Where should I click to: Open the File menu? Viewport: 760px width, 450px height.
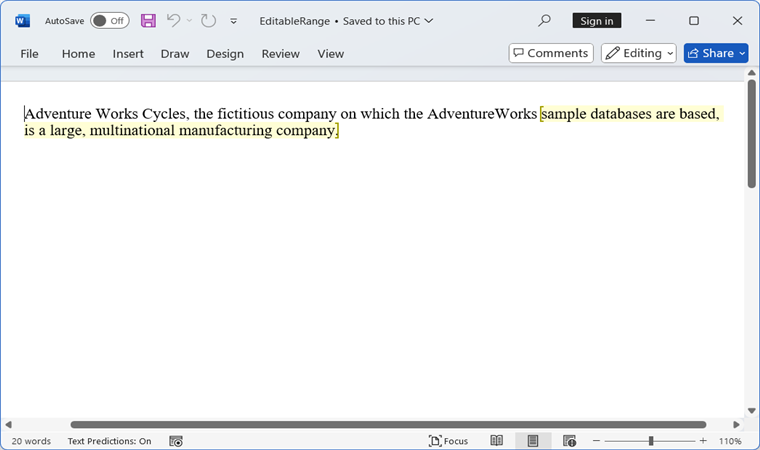[x=29, y=53]
